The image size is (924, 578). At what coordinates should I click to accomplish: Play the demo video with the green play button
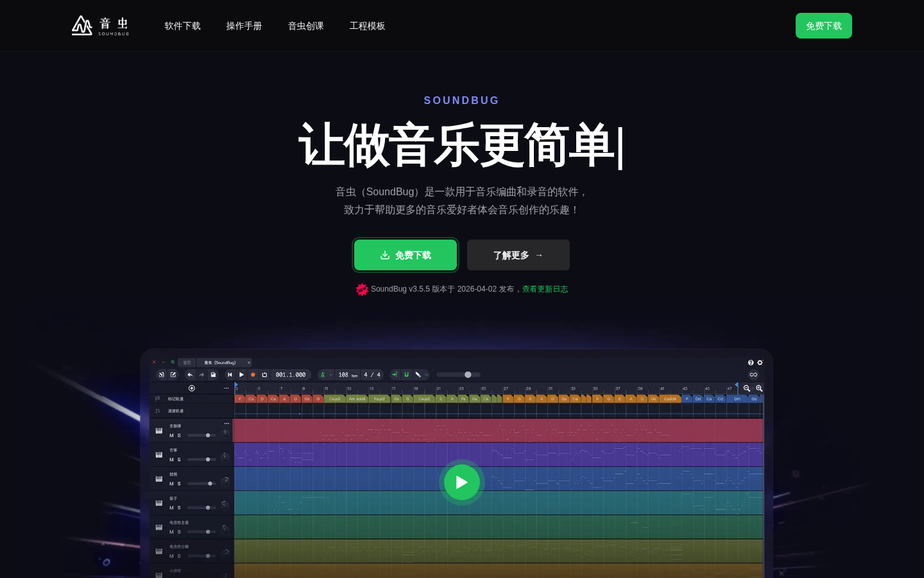pyautogui.click(x=462, y=482)
